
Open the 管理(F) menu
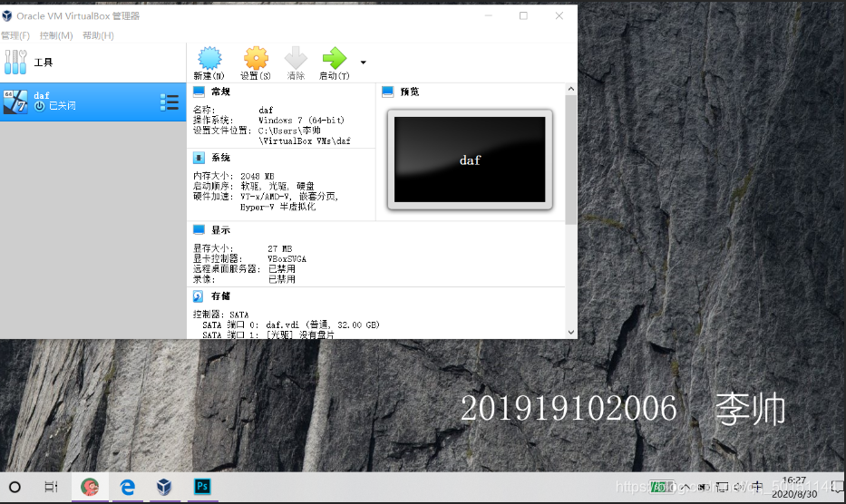tap(15, 35)
